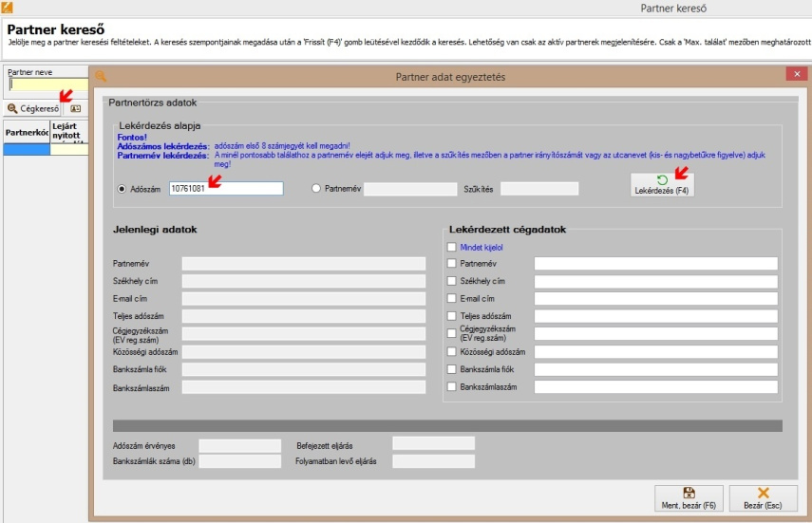Click the Lekérdezett Partnernév text field
Screen dimensions: 812x523
click(655, 264)
